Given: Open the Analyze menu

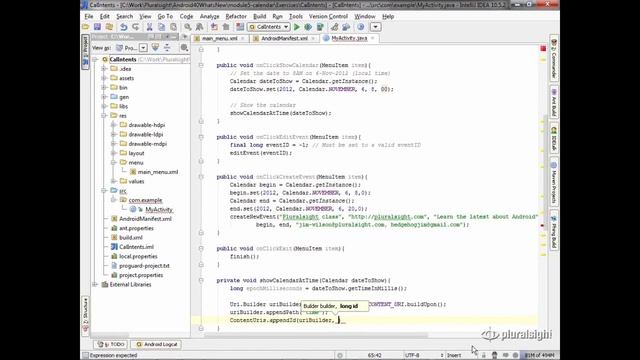Looking at the screenshot, I should [209, 16].
